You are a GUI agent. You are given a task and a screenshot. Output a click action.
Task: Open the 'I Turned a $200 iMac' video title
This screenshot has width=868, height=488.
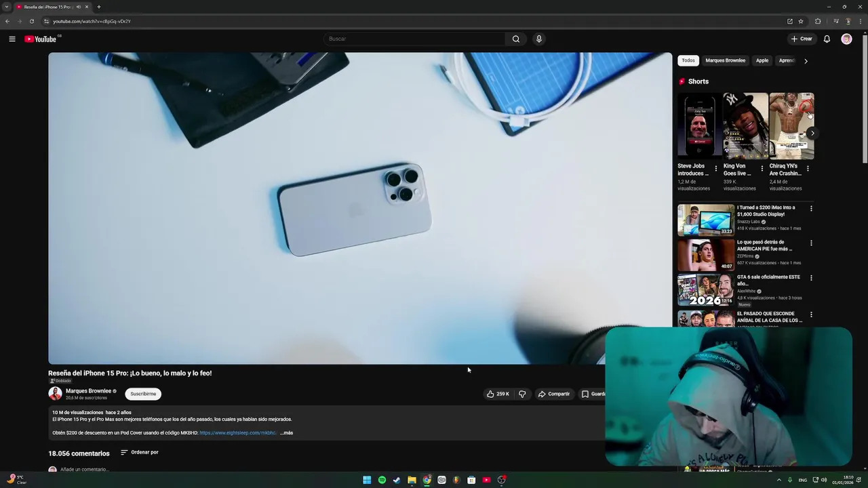pos(766,211)
